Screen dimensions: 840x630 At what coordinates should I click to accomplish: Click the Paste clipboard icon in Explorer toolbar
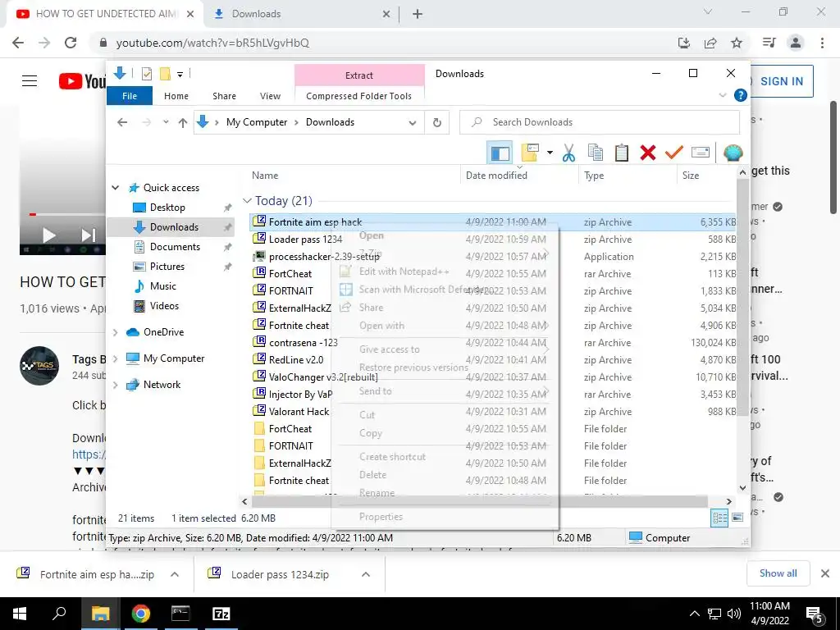point(622,153)
